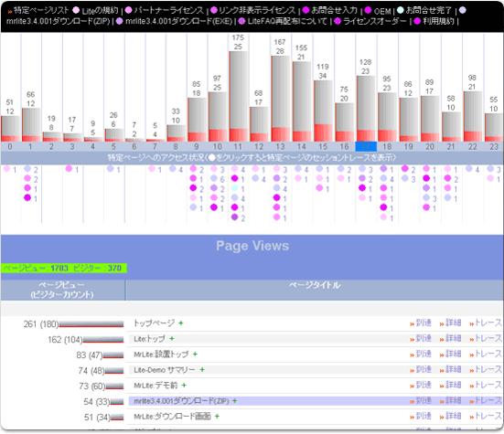The height and width of the screenshot is (434, 504).
Task: Click the magenta dot before OEM
Action: click(x=368, y=10)
